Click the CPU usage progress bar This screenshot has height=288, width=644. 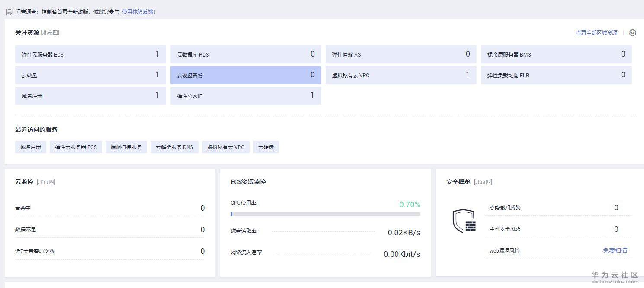tap(325, 214)
